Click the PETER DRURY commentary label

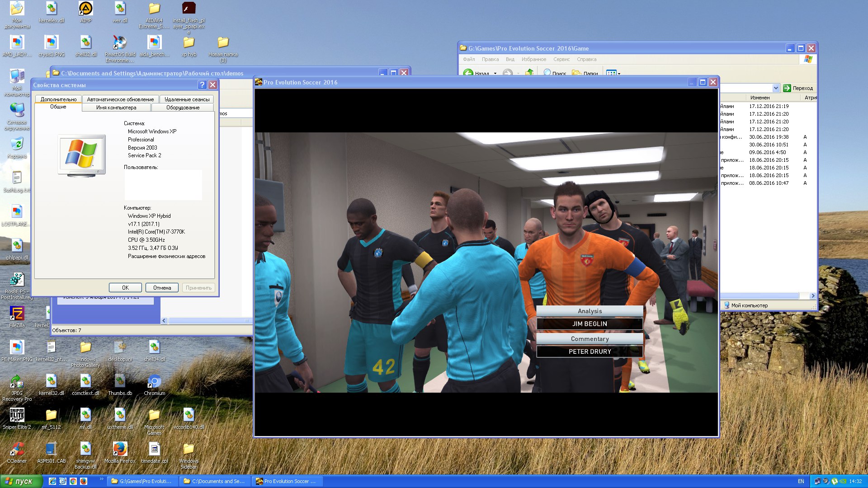(590, 352)
